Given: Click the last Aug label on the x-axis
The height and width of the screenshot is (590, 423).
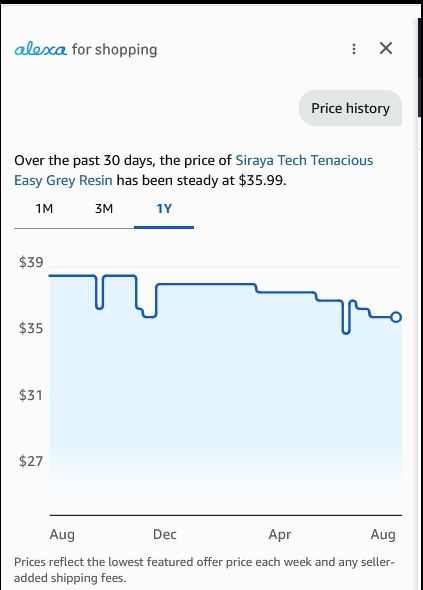Looking at the screenshot, I should [383, 534].
